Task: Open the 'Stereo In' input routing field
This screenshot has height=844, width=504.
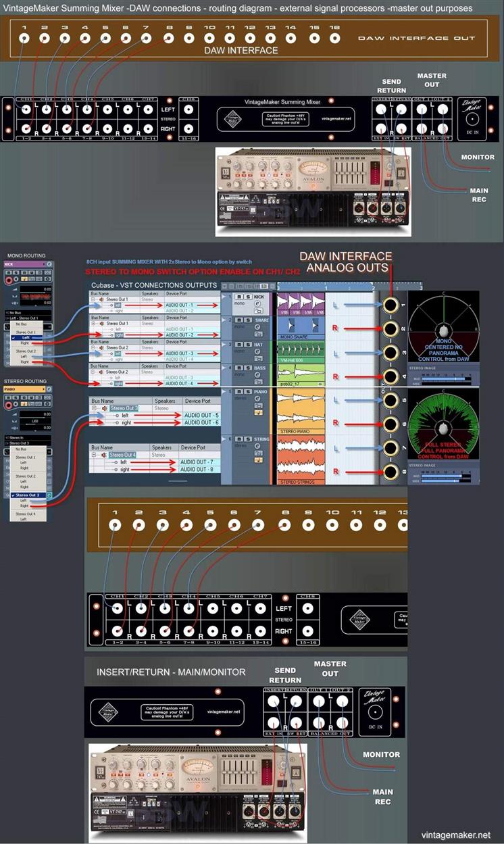Action: pos(28,438)
